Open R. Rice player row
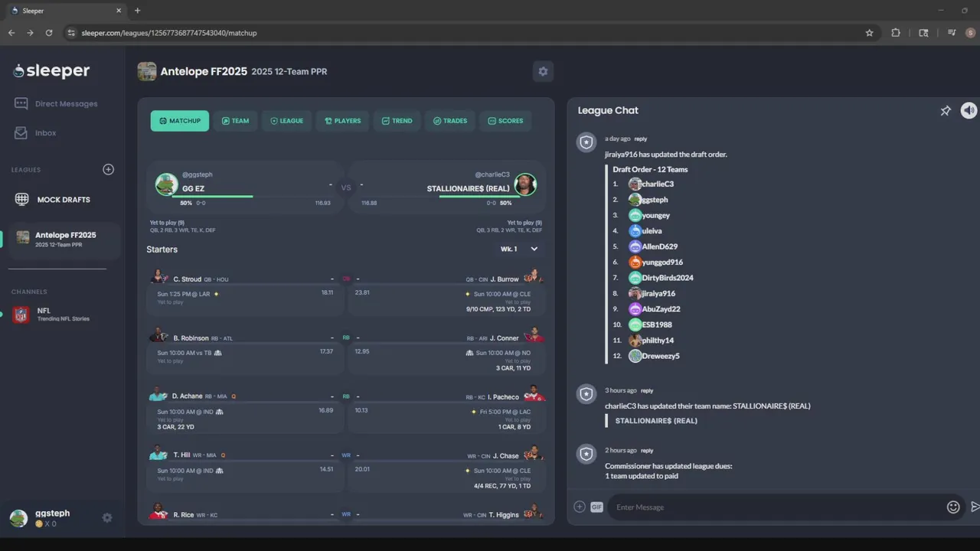 (x=245, y=513)
